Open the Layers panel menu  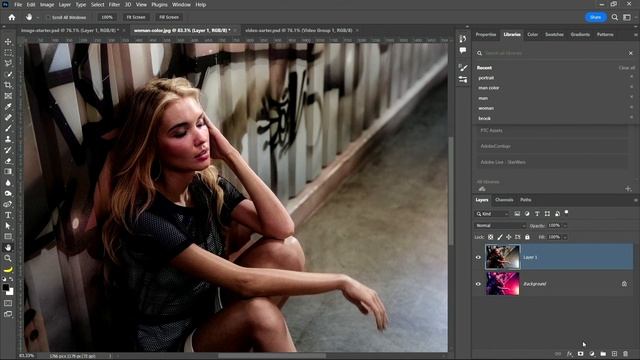tap(635, 200)
